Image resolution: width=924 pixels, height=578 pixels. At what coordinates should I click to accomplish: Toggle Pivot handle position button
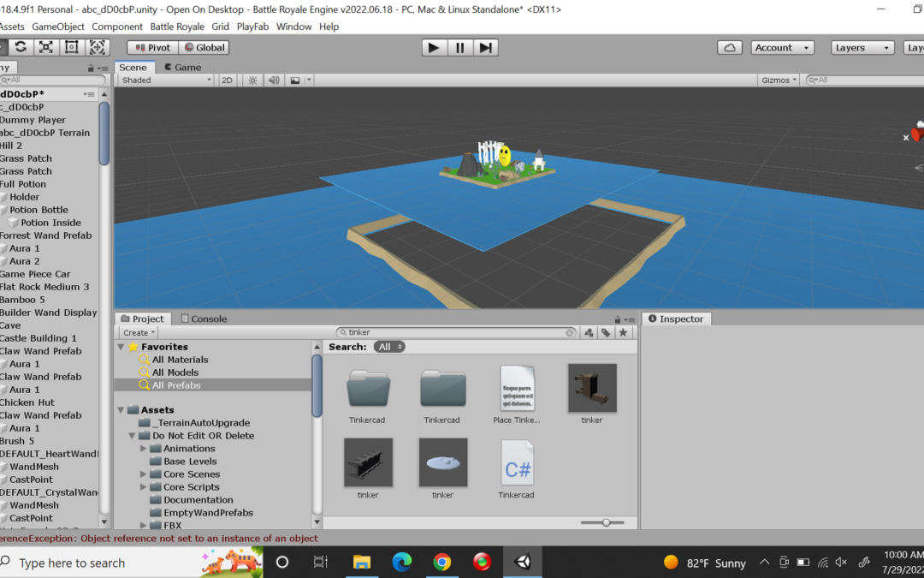(x=152, y=48)
